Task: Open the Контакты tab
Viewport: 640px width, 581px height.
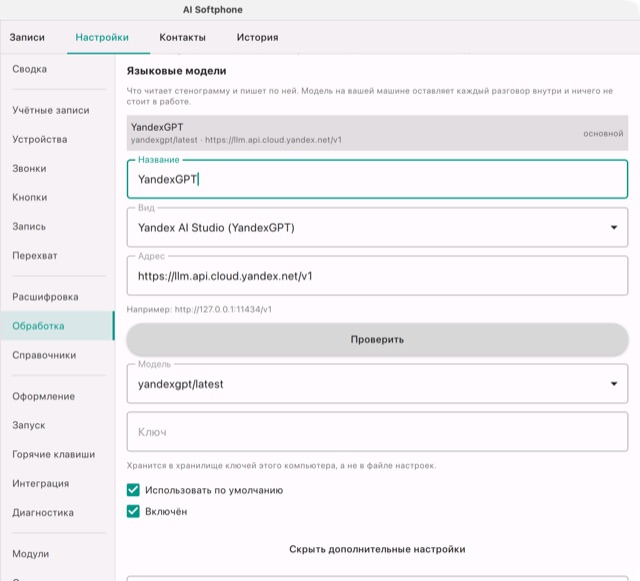Action: 182,37
